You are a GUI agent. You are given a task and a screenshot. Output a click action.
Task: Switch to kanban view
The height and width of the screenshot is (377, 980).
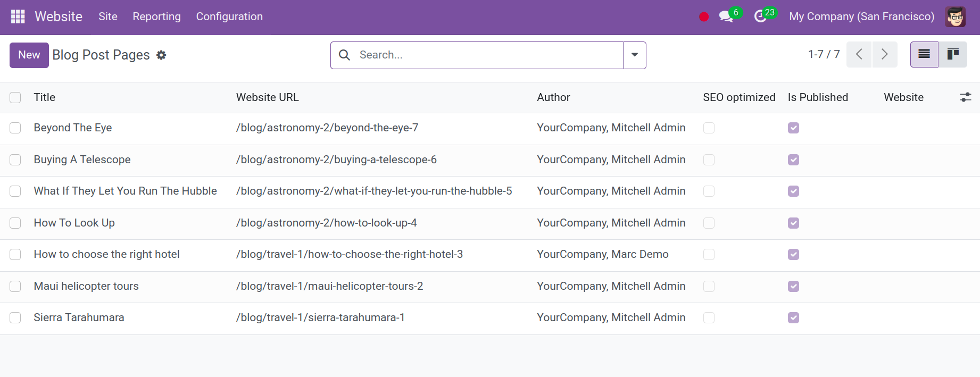953,54
